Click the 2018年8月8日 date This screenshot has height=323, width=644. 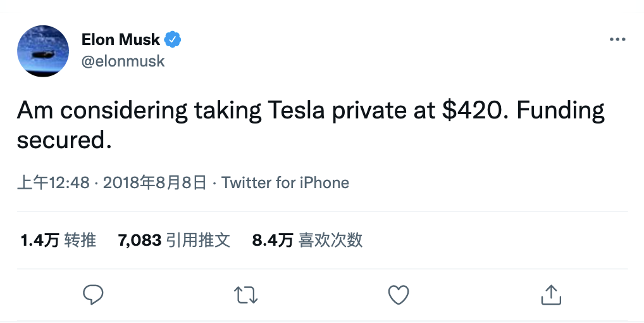(154, 183)
